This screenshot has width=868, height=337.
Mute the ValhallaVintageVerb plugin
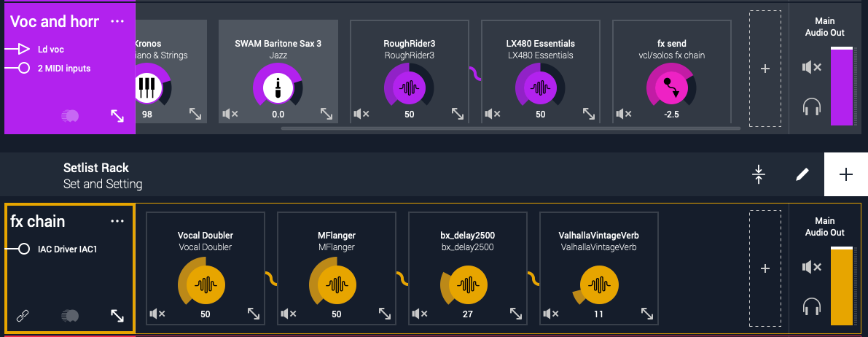[x=551, y=314]
